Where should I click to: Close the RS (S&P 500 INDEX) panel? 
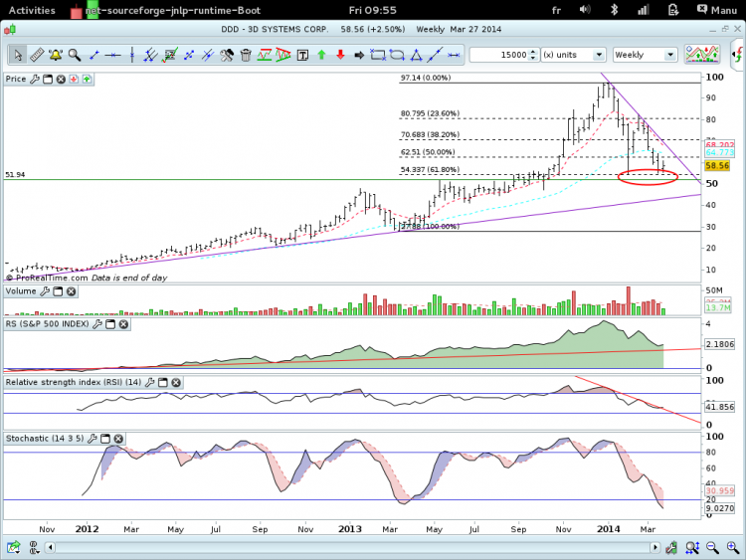(123, 324)
